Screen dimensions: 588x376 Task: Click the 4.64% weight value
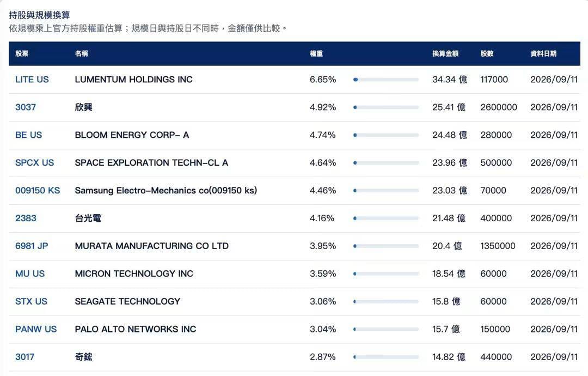pyautogui.click(x=323, y=163)
